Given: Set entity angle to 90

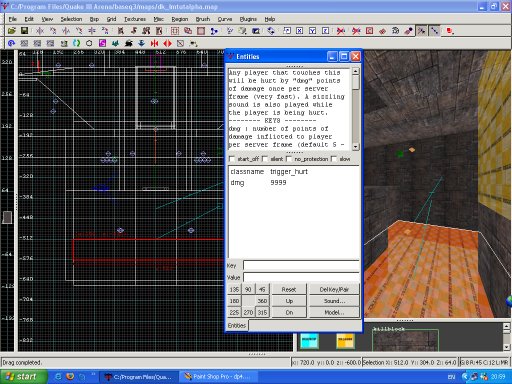Looking at the screenshot, I should click(x=248, y=289).
